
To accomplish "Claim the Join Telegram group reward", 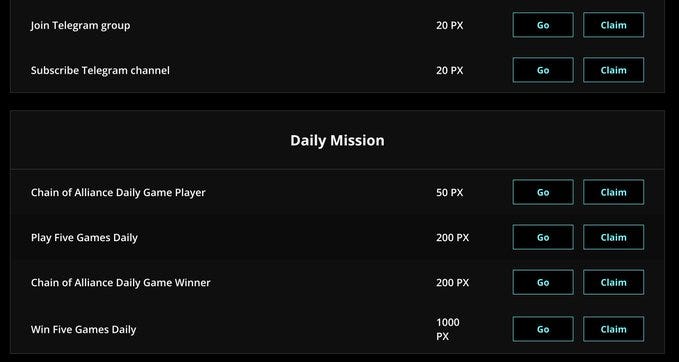I will coord(613,25).
